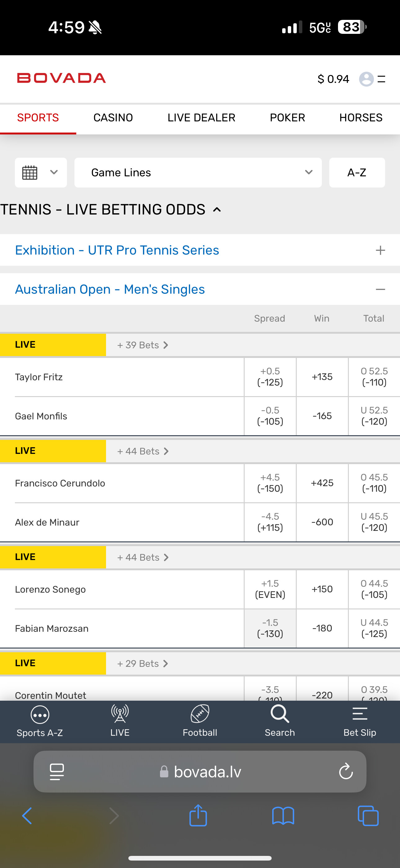
Task: Open the Game Lines dropdown
Action: click(x=198, y=173)
